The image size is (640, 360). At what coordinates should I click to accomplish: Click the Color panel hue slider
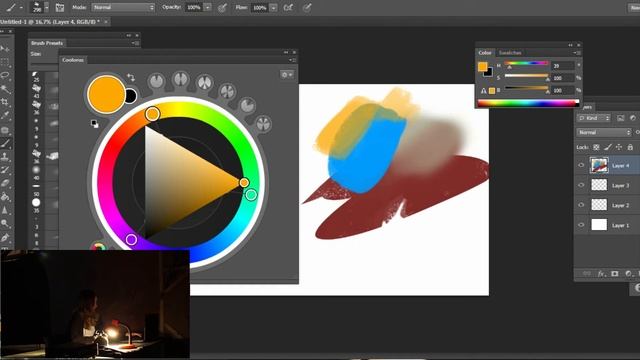click(x=526, y=63)
